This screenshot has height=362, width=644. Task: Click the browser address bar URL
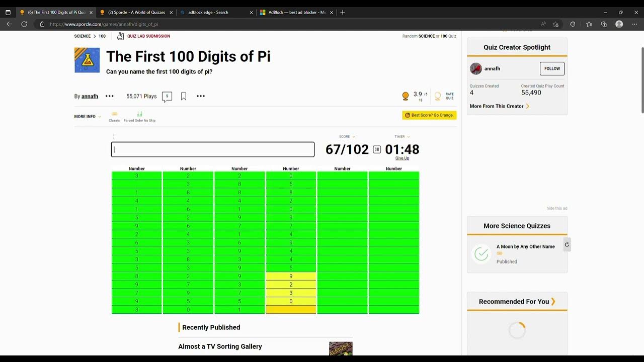pos(104,24)
